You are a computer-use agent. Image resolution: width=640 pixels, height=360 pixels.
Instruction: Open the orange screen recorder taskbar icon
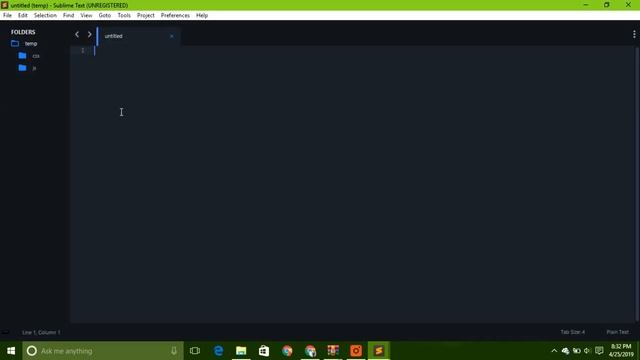[356, 351]
